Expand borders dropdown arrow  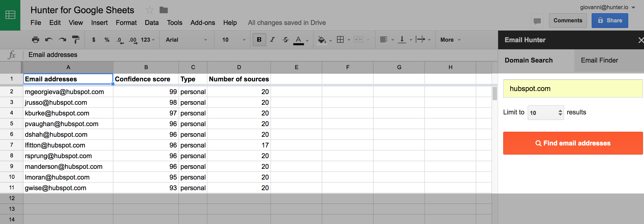(349, 40)
